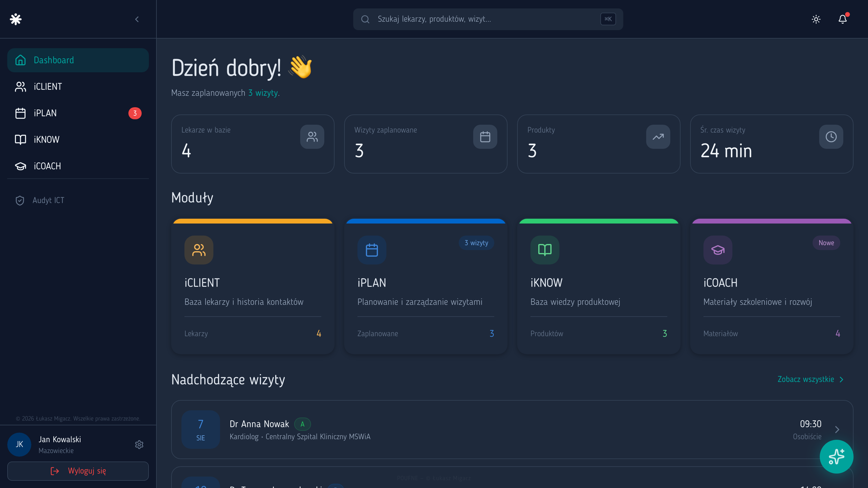Image resolution: width=868 pixels, height=488 pixels.
Task: Expand Dr Anna Nowak visit via chevron
Action: point(837,429)
